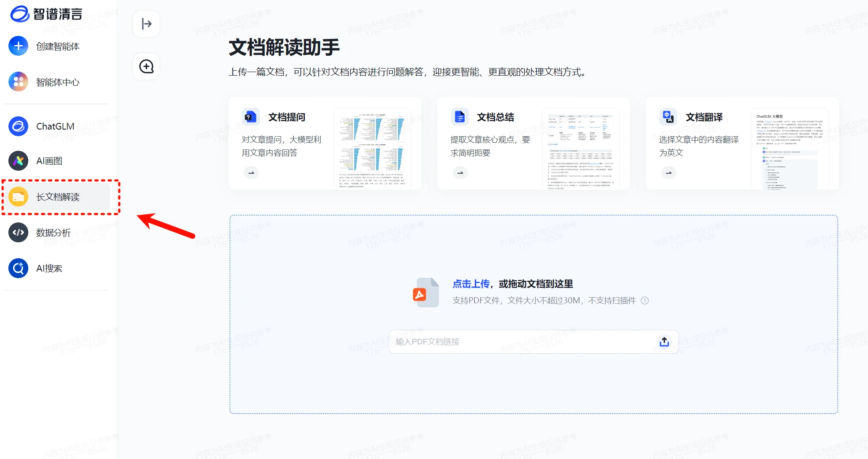Click the AI画图 icon
Image resolution: width=868 pixels, height=459 pixels.
[x=19, y=161]
